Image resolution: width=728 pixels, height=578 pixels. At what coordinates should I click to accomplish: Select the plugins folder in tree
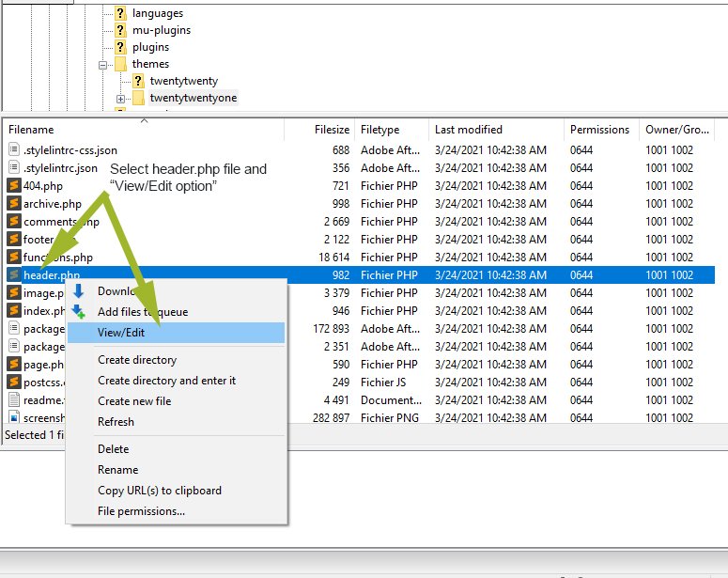coord(150,47)
